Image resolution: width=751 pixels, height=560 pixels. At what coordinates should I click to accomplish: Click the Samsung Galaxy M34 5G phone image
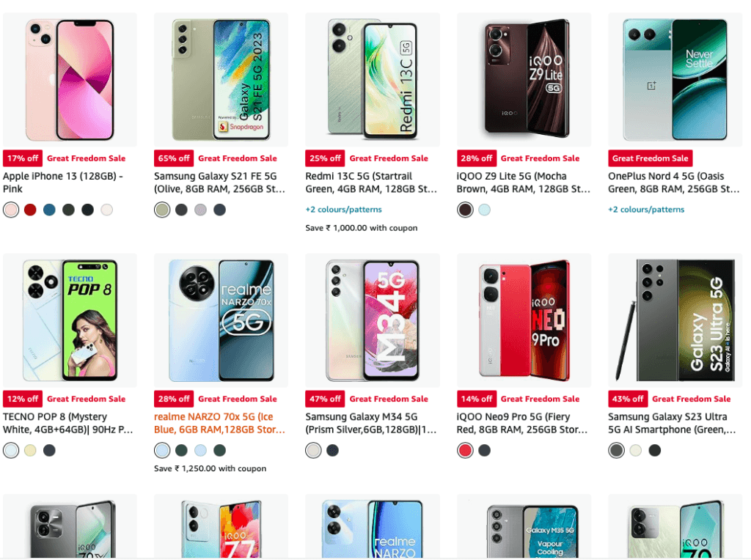click(x=373, y=320)
